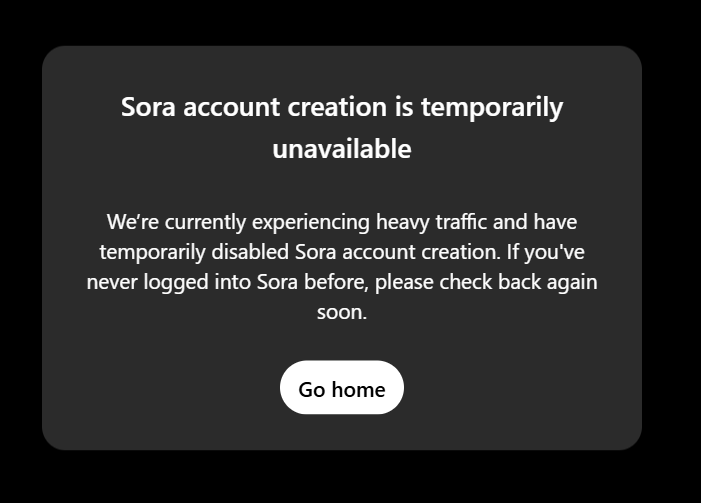Click the 'temporarily unavailable' heading text
The height and width of the screenshot is (503, 701).
[342, 127]
